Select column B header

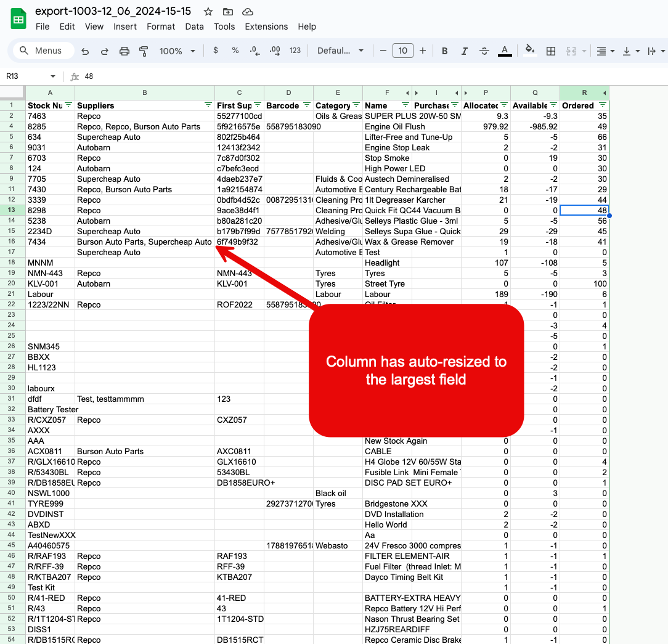point(145,92)
